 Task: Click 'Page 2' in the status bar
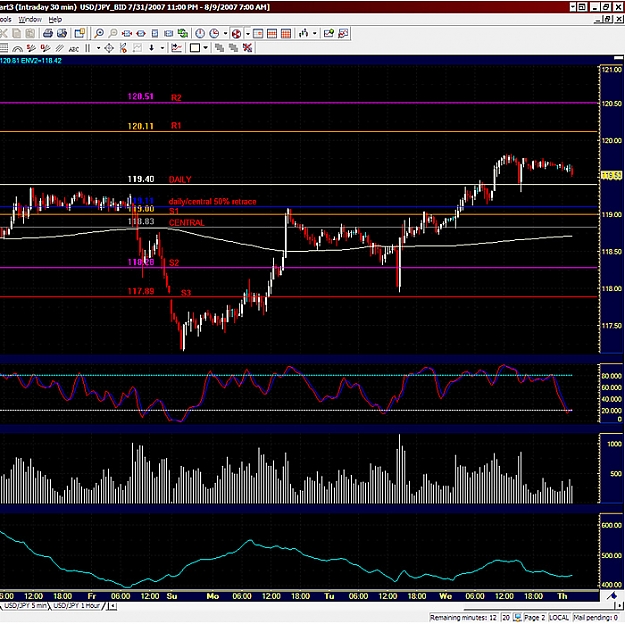[x=535, y=618]
